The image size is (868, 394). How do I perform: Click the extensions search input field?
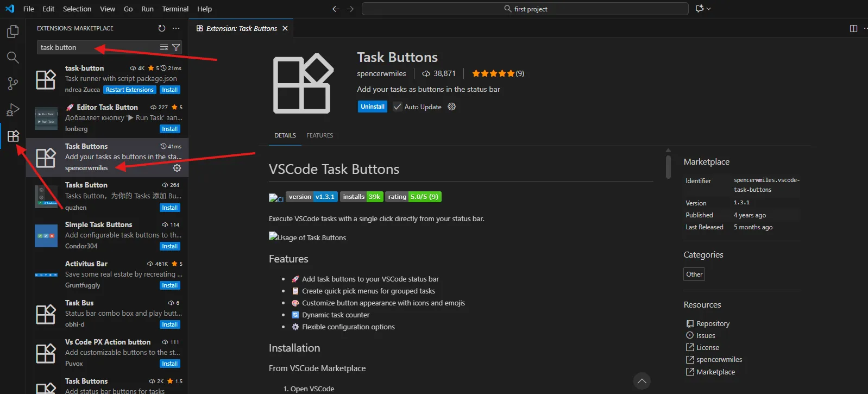point(98,48)
